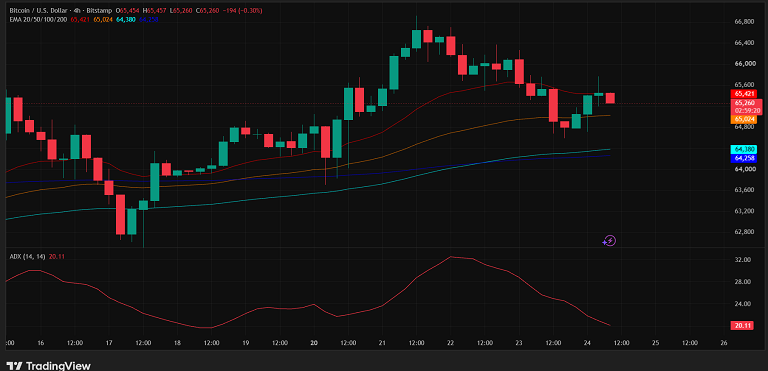Click the open price O65,454 value
The width and height of the screenshot is (768, 371).
point(127,10)
